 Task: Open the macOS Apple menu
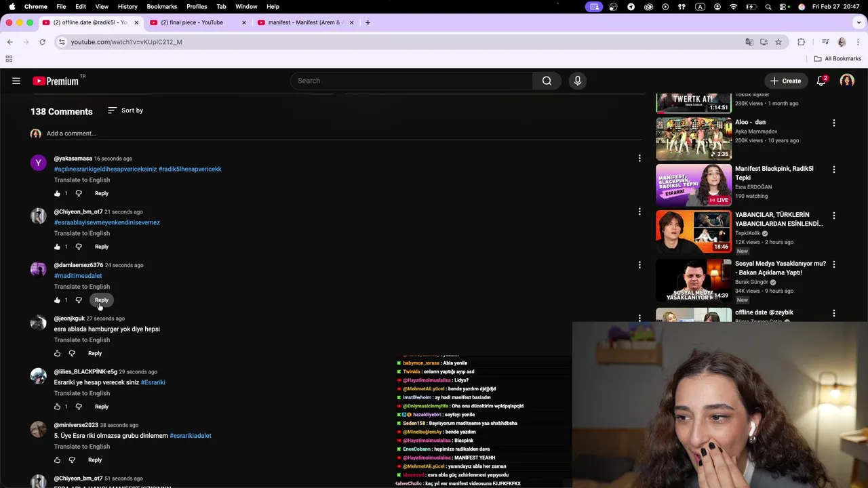[12, 6]
